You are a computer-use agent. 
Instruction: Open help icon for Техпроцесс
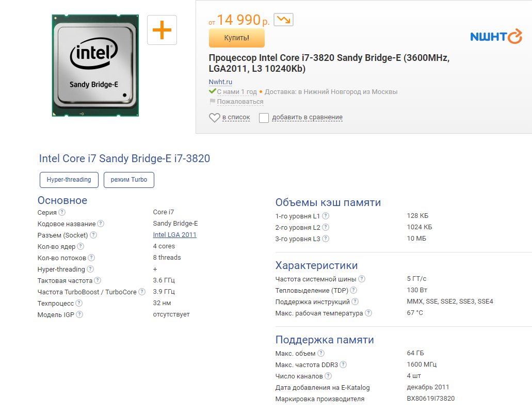click(79, 303)
